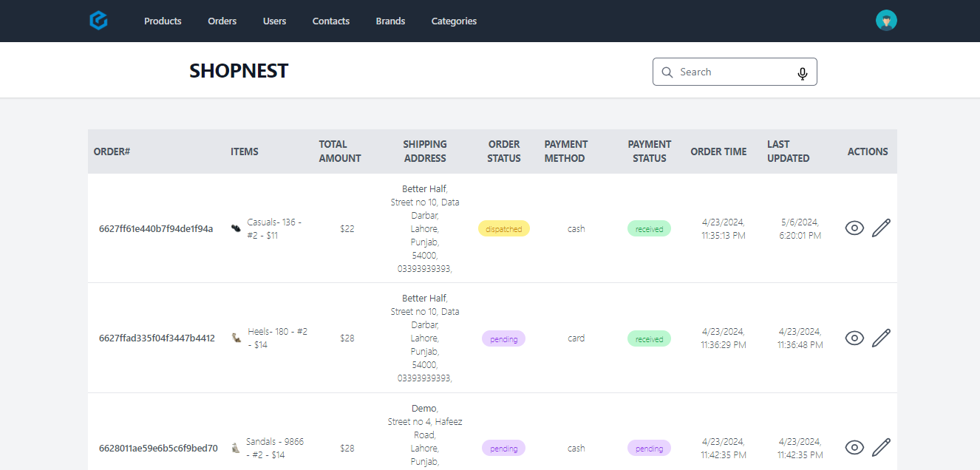Open the Categories page
The width and height of the screenshot is (980, 470).
pos(454,21)
